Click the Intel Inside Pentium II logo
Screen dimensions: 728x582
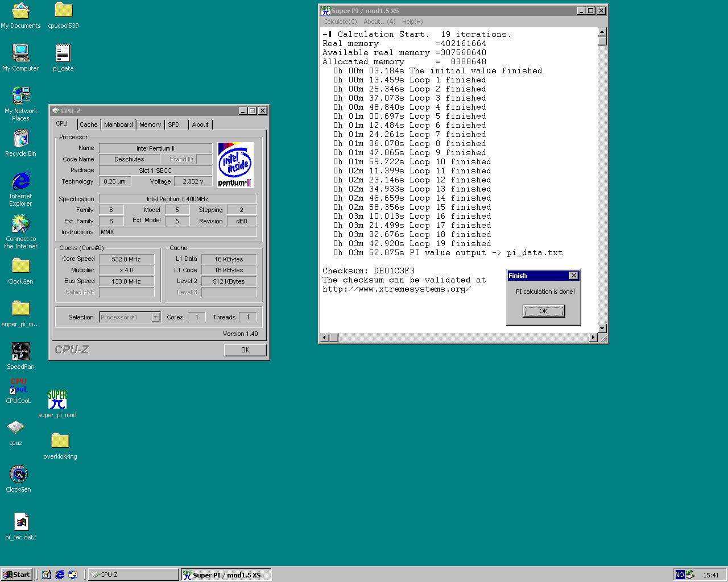pyautogui.click(x=235, y=165)
